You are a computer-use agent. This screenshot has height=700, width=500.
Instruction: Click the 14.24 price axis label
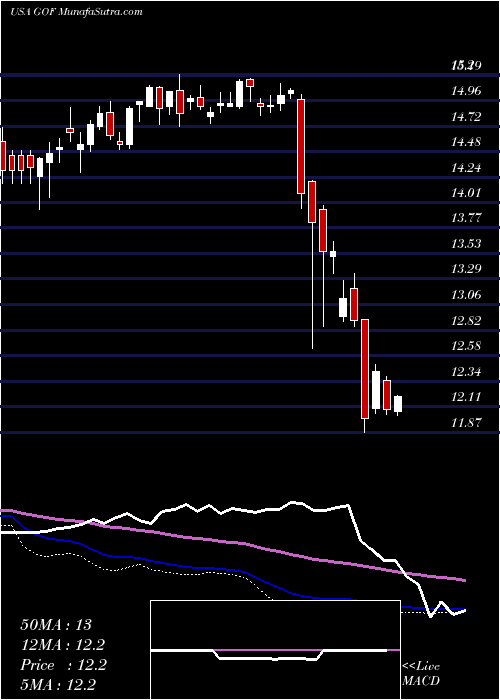tap(466, 168)
